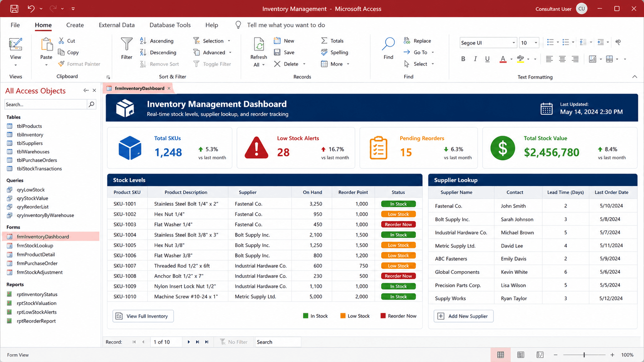Open the View dropdown arrow

point(15,65)
